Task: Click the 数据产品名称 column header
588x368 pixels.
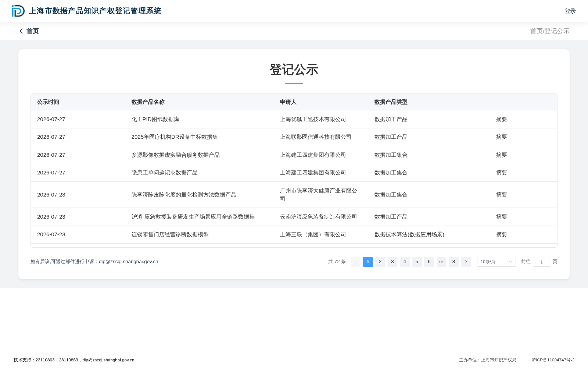Action: pos(148,102)
